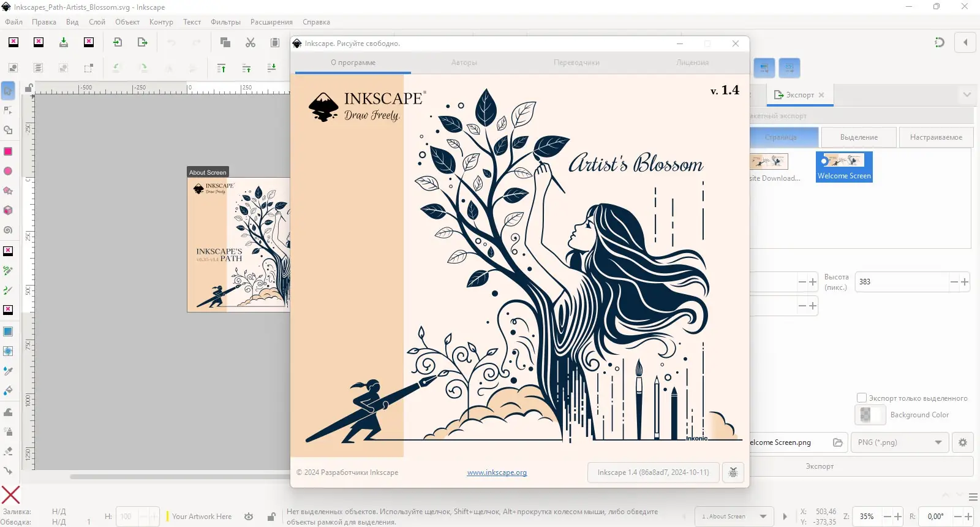Select the Node edit tool
Viewport: 980px width, 527px height.
click(8, 110)
